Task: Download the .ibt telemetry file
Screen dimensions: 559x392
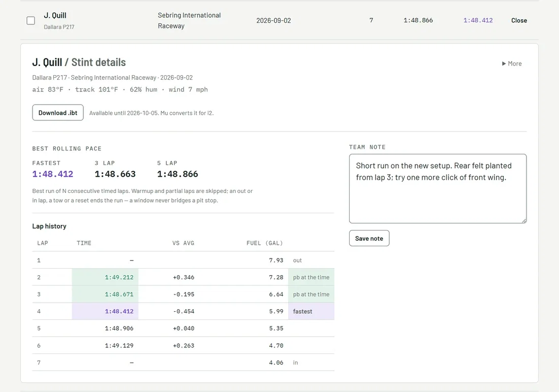Action: pyautogui.click(x=58, y=113)
